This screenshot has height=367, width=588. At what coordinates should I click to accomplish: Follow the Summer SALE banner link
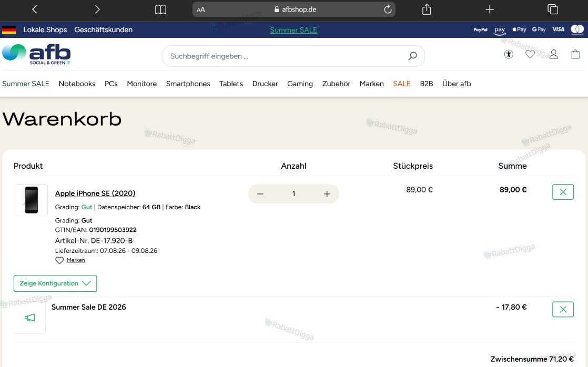[x=293, y=30]
